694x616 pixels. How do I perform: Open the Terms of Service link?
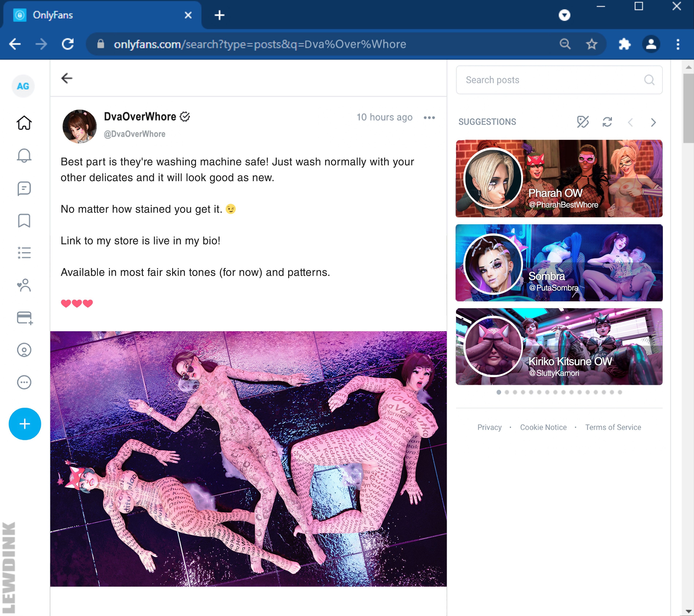[x=613, y=427]
